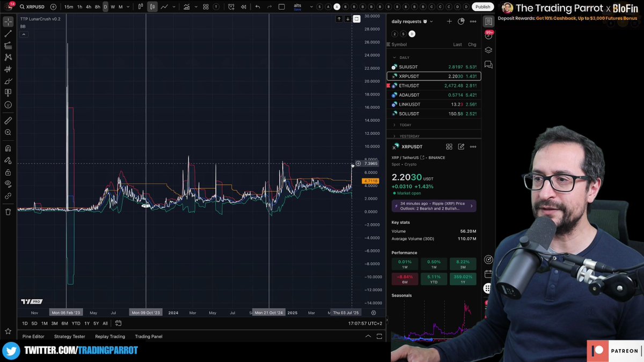
Task: Open the XRPUSD symbol search
Action: coord(32,7)
